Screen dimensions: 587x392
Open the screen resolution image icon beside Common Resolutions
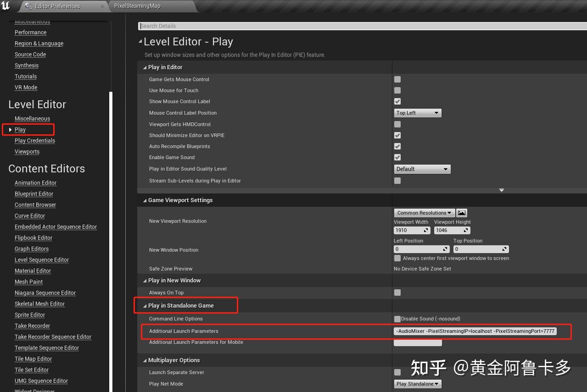461,212
